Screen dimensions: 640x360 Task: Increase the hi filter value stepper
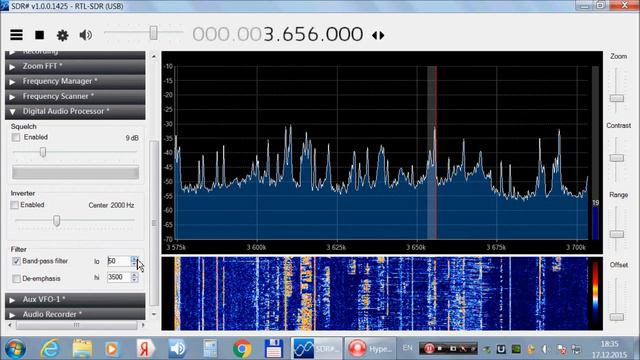click(x=134, y=275)
